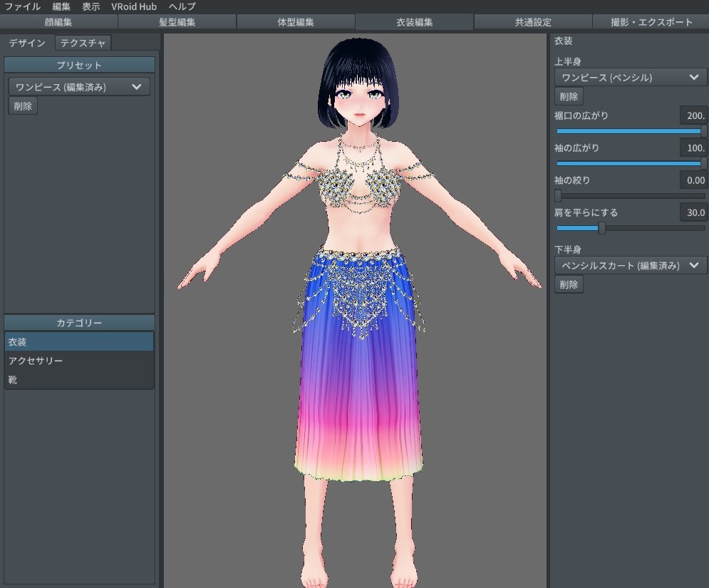Expand the ワンピース (編集済み) preset dropdown
The width and height of the screenshot is (709, 588).
click(78, 86)
